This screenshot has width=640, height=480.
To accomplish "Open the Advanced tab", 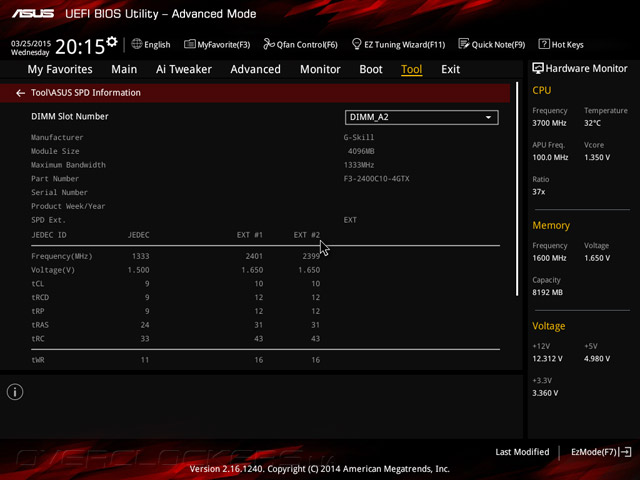I will point(256,69).
